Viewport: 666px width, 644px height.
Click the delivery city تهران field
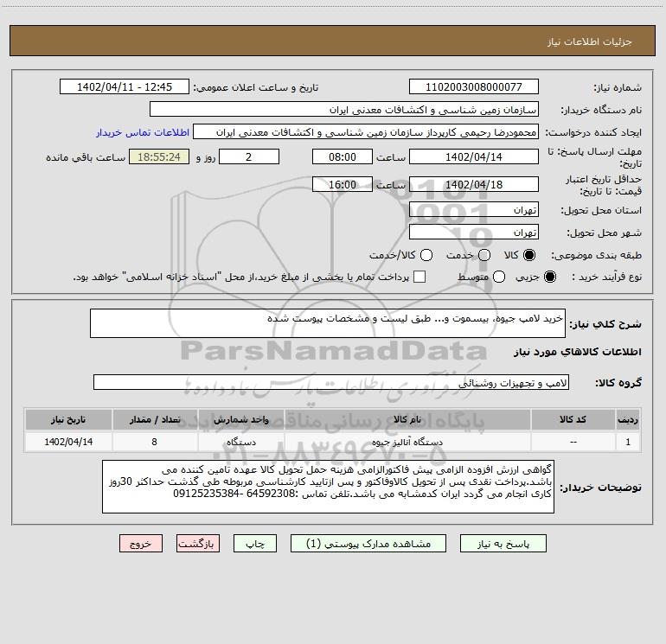(474, 233)
